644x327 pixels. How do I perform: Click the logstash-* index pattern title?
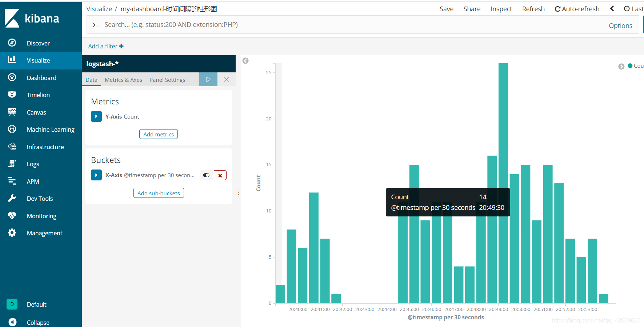pos(103,64)
